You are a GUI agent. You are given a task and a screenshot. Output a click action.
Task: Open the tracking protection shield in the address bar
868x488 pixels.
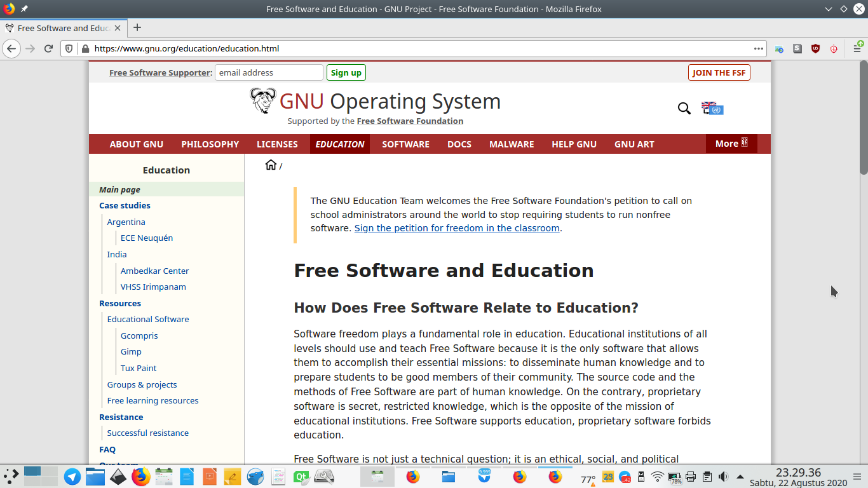coord(70,48)
